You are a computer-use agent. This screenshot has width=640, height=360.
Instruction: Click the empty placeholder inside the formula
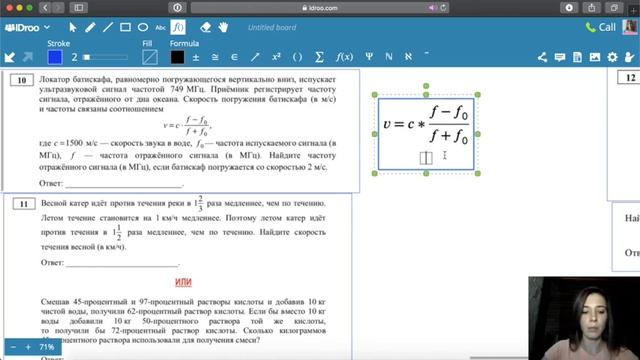click(426, 158)
